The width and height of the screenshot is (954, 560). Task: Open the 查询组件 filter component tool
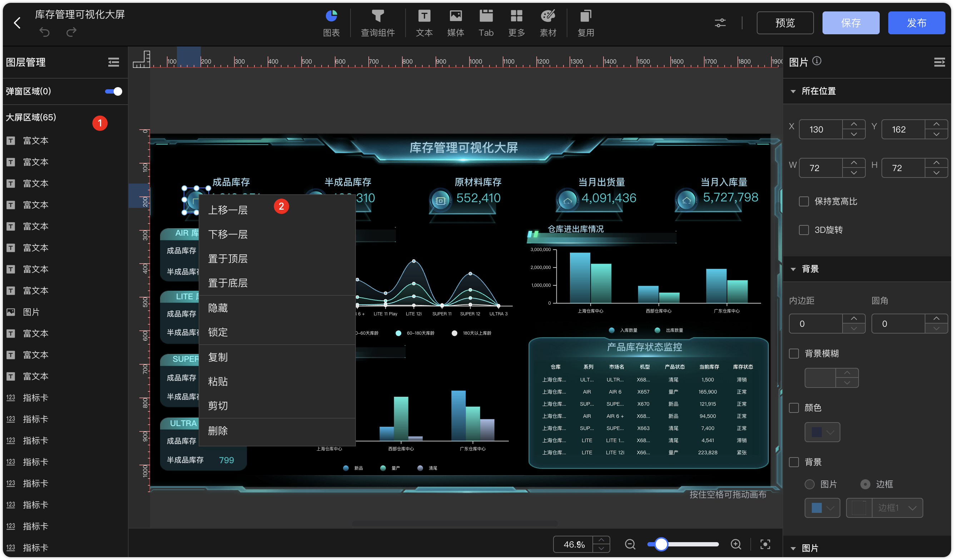pos(377,16)
